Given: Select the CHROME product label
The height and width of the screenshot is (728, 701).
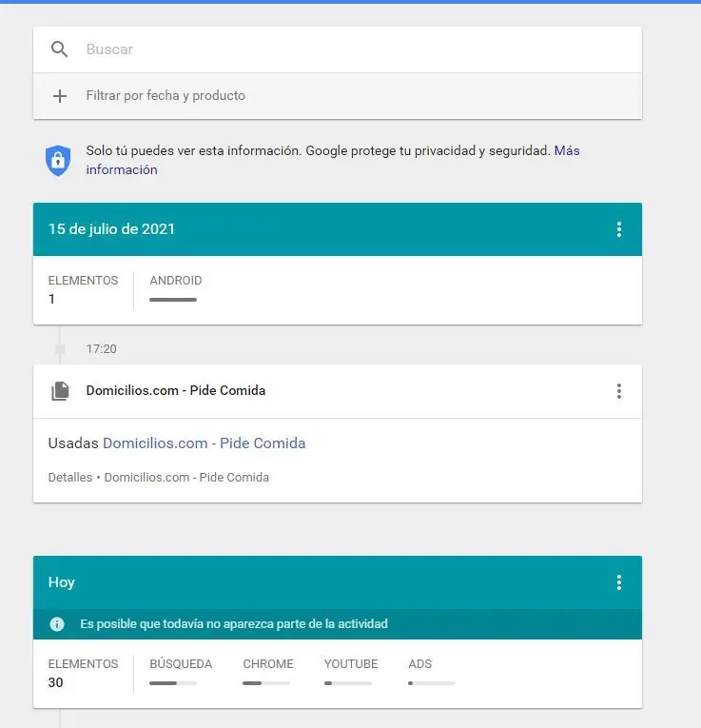Looking at the screenshot, I should click(x=268, y=664).
